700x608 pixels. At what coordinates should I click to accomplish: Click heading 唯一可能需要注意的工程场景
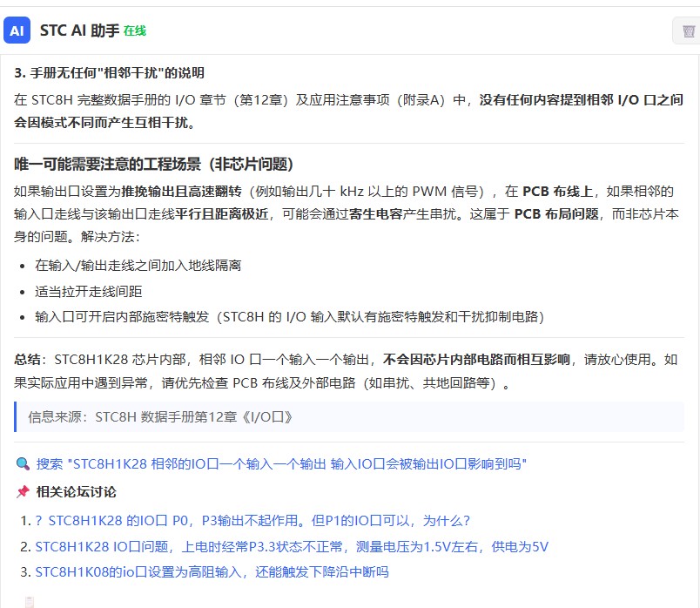[x=153, y=164]
